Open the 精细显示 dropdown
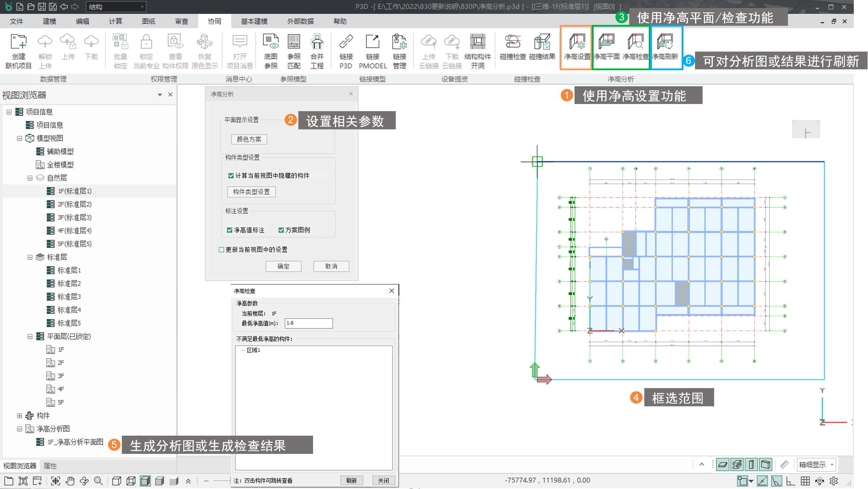The image size is (868, 489). pyautogui.click(x=832, y=465)
